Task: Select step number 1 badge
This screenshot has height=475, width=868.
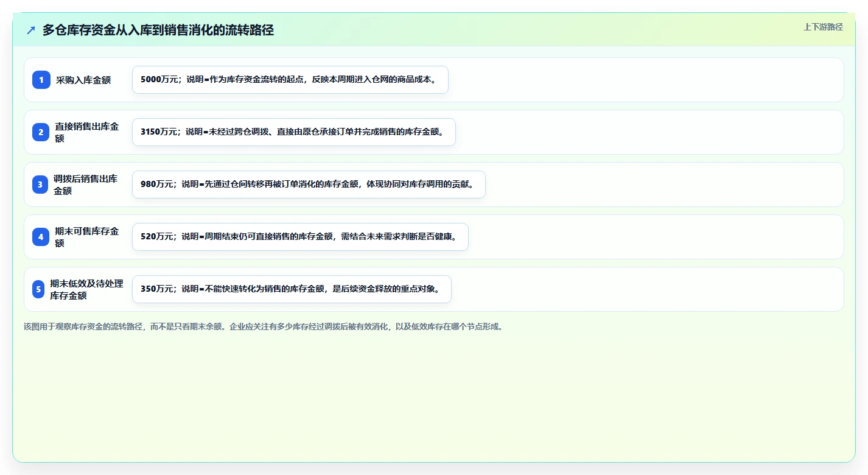Action: pos(41,80)
